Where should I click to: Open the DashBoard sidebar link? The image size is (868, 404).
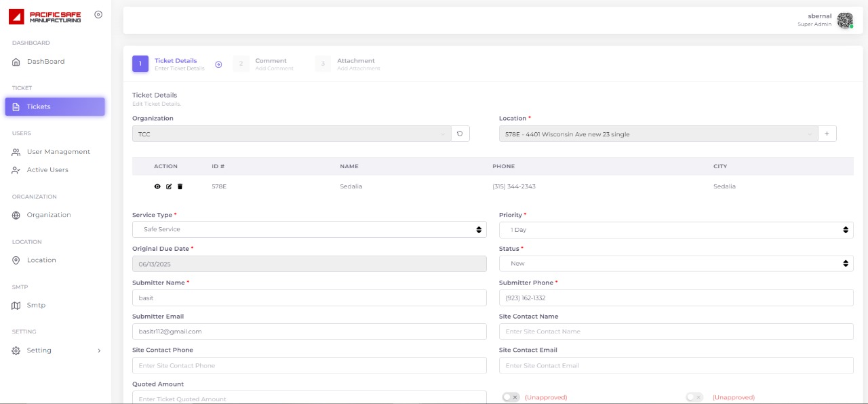pyautogui.click(x=45, y=62)
